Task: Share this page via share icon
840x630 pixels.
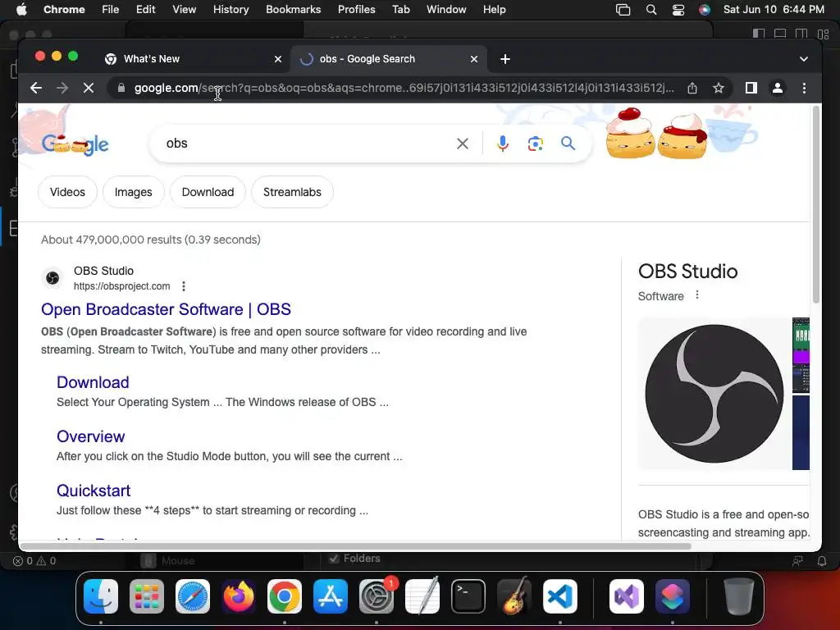Action: point(692,88)
